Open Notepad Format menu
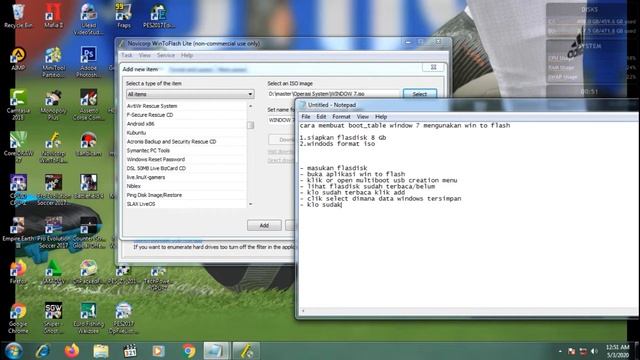Screen dimensions: 640x360 coord(341,117)
